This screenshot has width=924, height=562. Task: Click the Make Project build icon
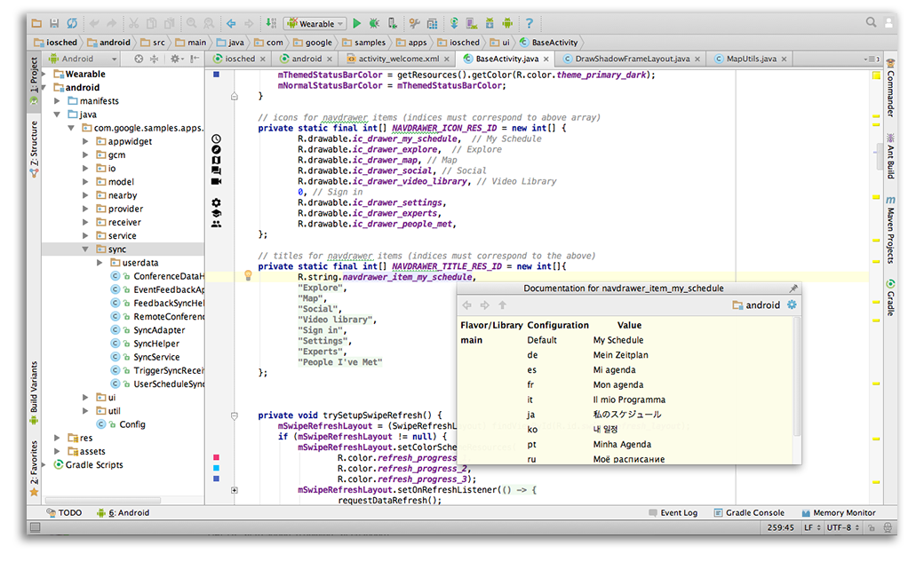coord(271,24)
